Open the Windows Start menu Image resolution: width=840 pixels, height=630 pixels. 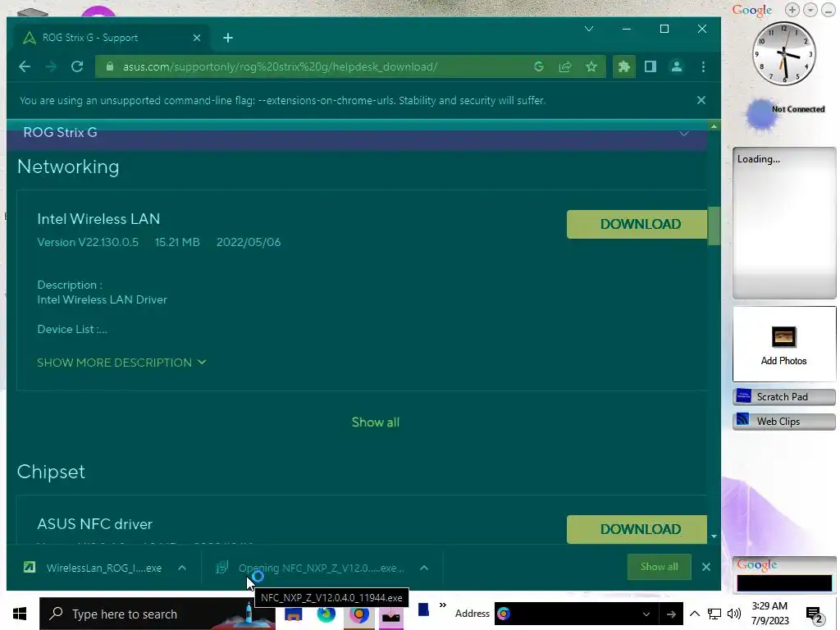[20, 614]
